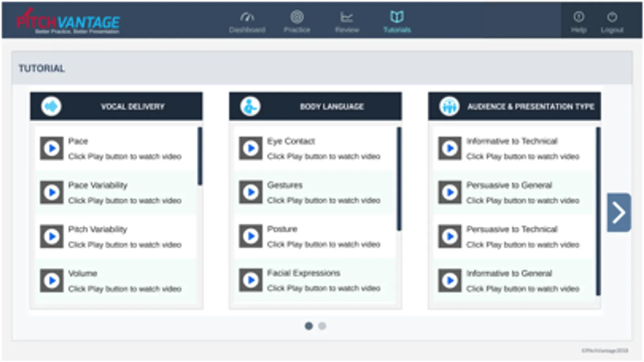The width and height of the screenshot is (644, 362).
Task: Open the Practice target icon
Action: 297,17
